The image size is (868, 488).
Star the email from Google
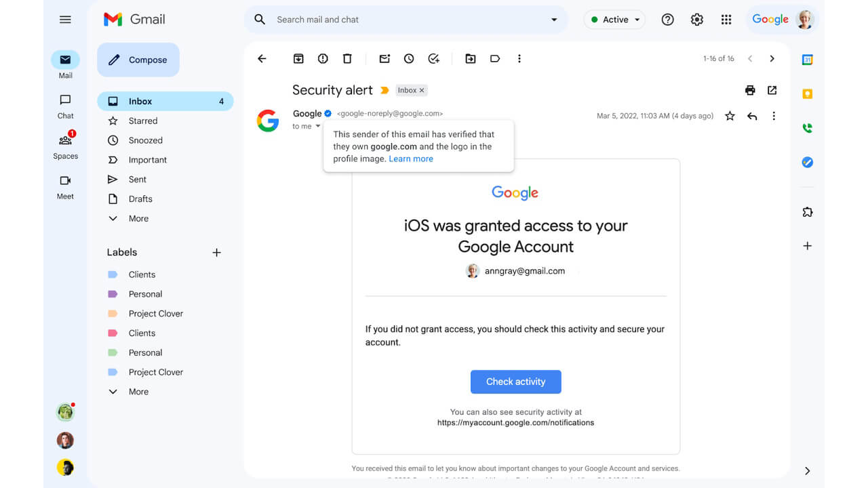tap(730, 116)
